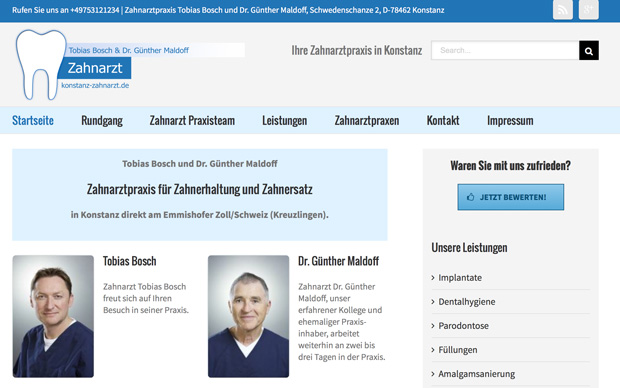Open the Impressum page
Viewport: 620px width, 388px height.
[x=510, y=120]
